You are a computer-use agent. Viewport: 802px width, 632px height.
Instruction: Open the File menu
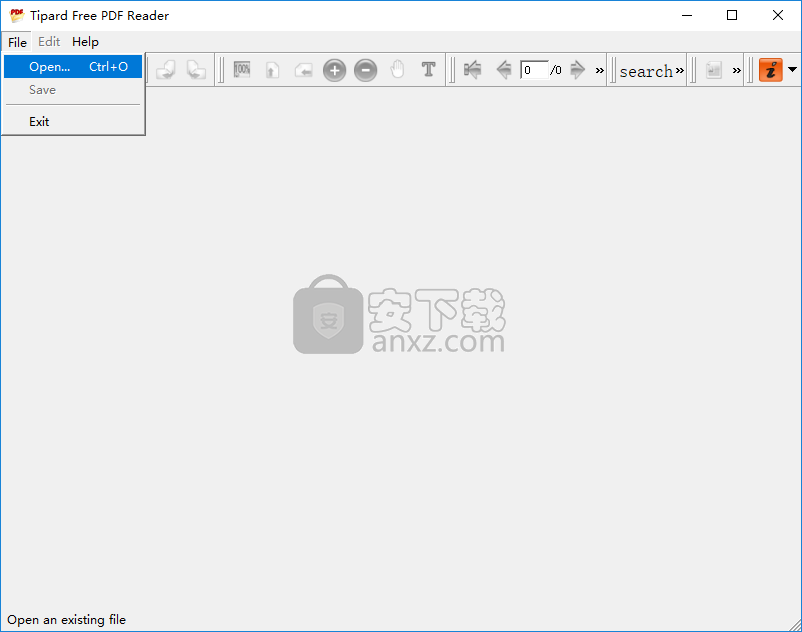[17, 42]
